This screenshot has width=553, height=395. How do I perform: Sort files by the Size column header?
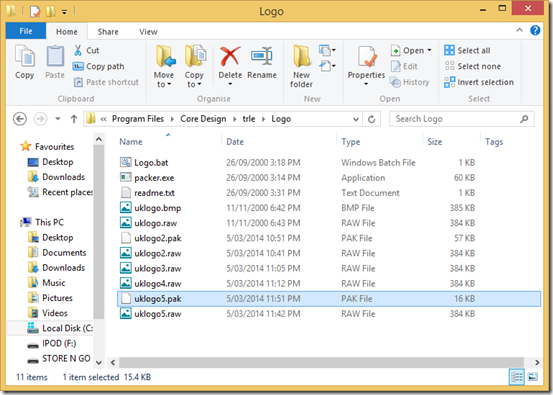[434, 142]
